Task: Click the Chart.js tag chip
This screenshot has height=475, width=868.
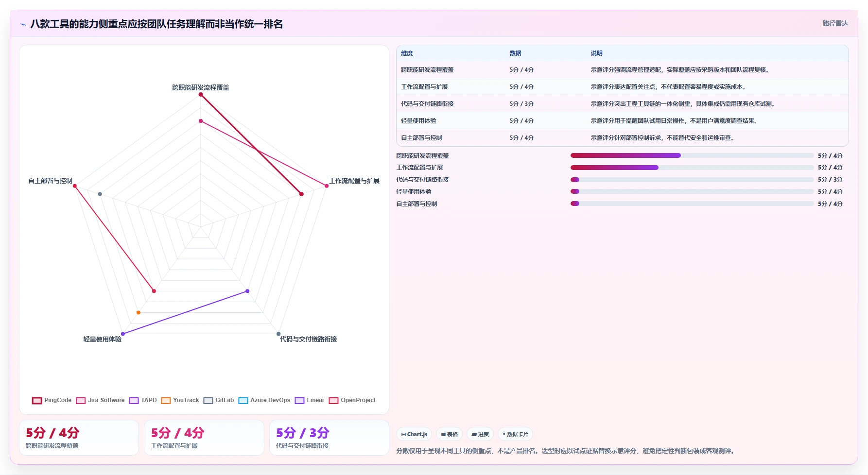Action: pyautogui.click(x=414, y=434)
